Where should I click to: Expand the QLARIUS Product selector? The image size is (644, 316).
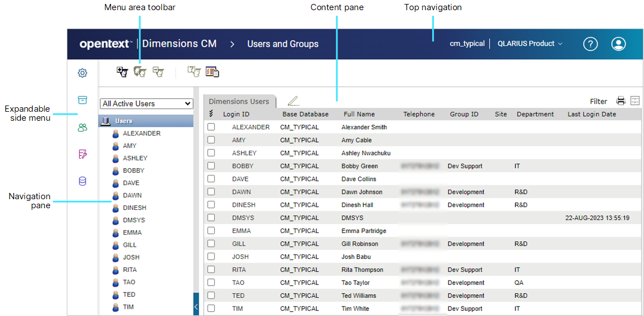click(x=530, y=44)
